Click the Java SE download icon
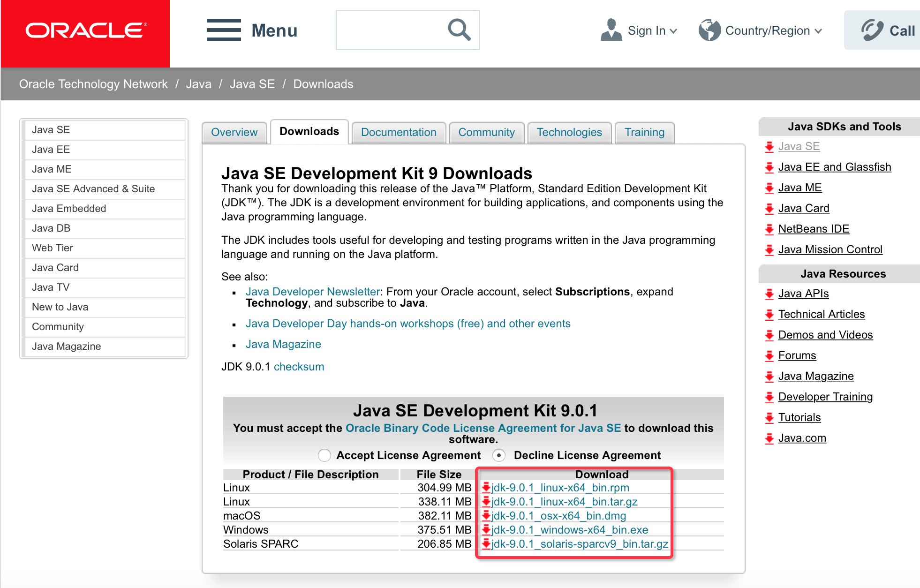 770,147
